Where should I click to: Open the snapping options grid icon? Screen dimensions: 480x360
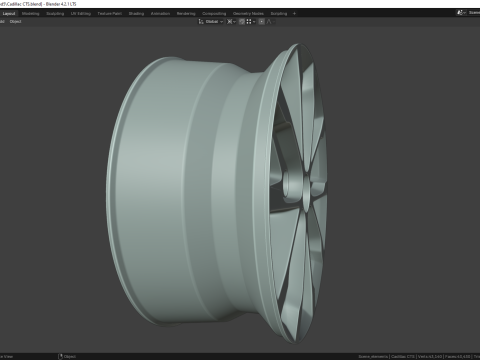[249, 22]
